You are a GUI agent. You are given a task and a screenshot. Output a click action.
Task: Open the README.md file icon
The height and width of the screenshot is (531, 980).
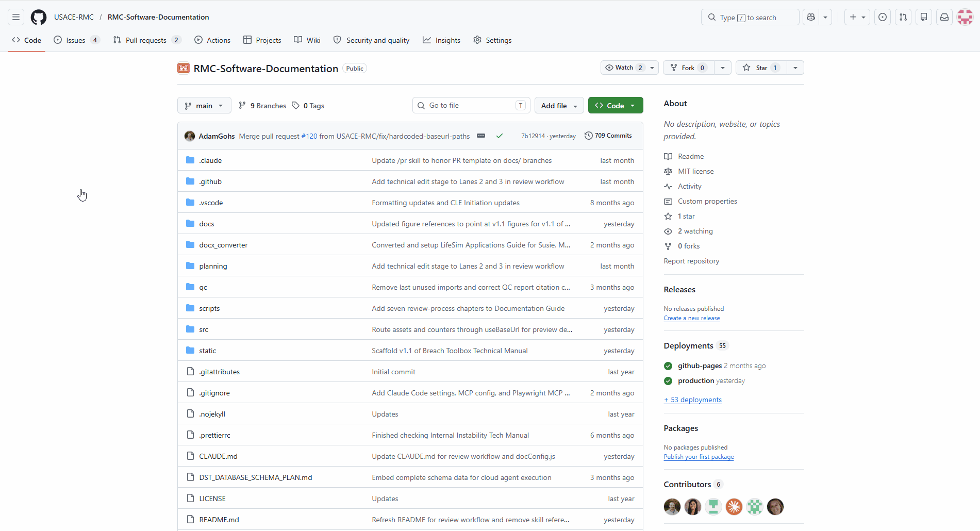190,519
